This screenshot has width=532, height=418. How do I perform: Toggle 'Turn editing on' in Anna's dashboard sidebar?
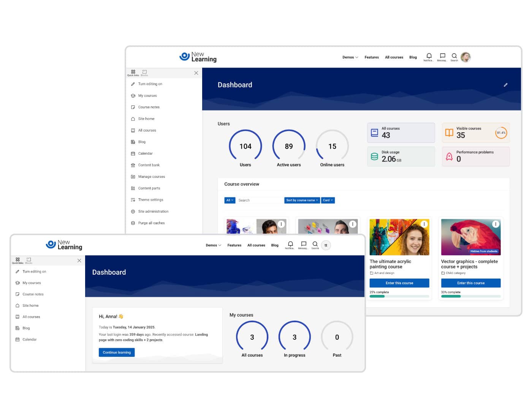point(34,272)
